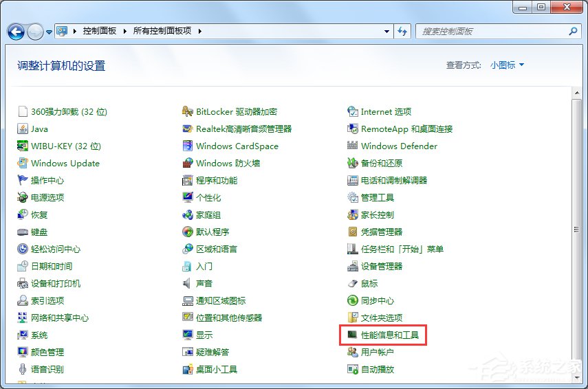Open the 电话和调制解调器 link
This screenshot has height=389, width=588.
[x=394, y=180]
